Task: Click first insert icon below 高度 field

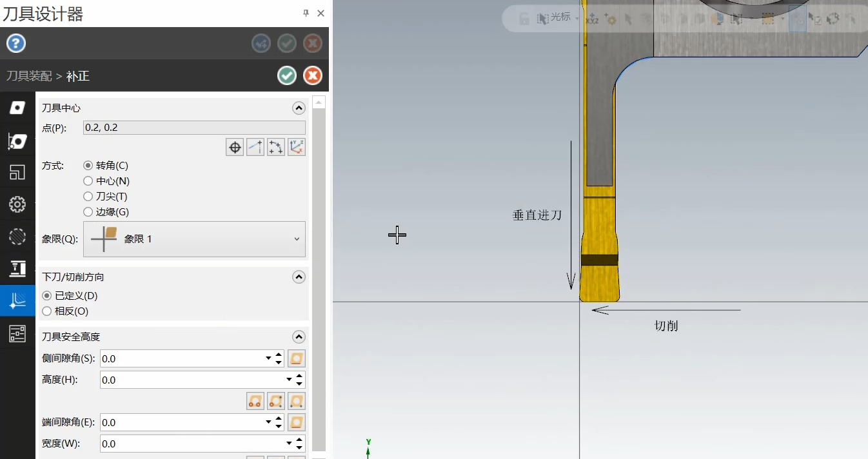Action: [x=255, y=401]
